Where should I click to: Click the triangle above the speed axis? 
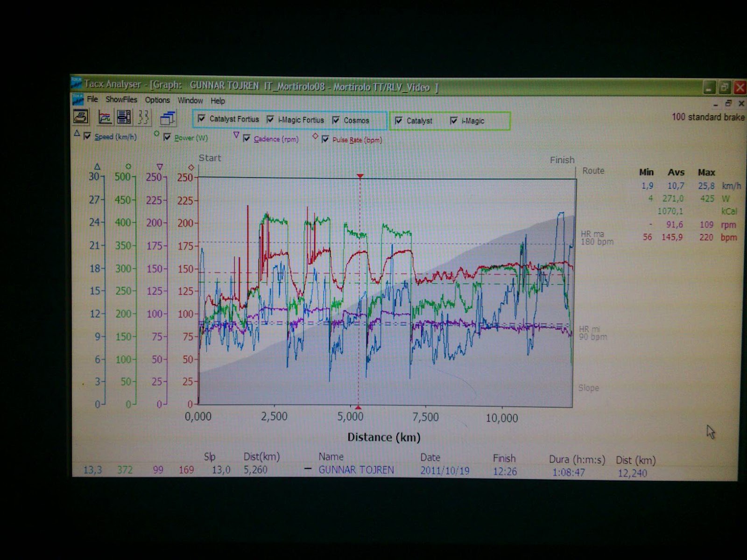tap(97, 166)
